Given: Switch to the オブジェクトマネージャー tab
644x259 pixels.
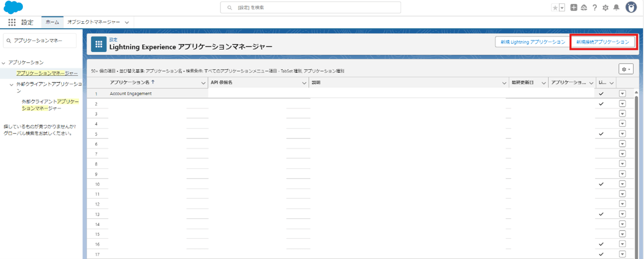Looking at the screenshot, I should pyautogui.click(x=94, y=22).
